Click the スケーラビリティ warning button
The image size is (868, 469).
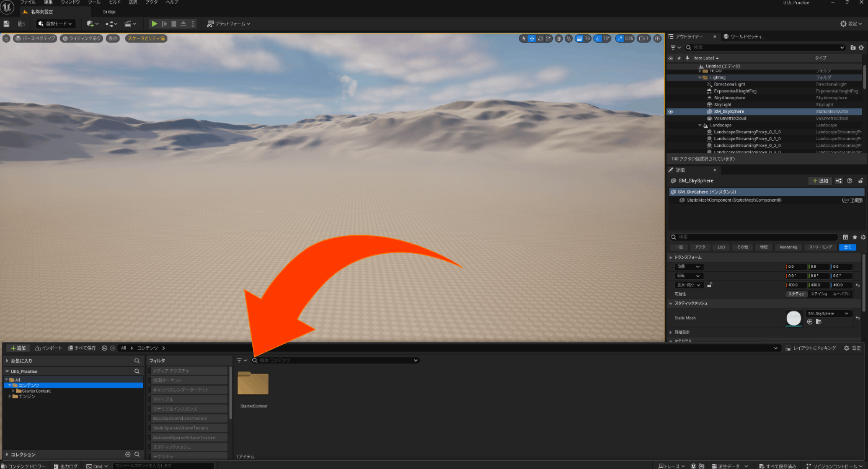pyautogui.click(x=146, y=38)
